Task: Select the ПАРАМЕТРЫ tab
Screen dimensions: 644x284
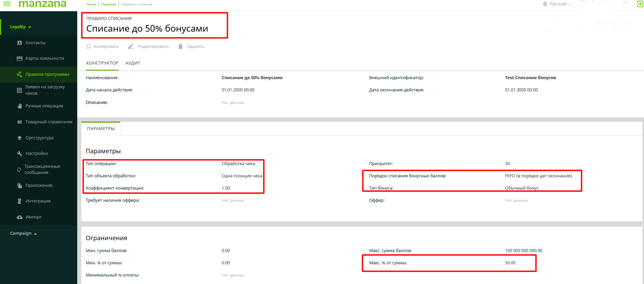Action: point(101,129)
